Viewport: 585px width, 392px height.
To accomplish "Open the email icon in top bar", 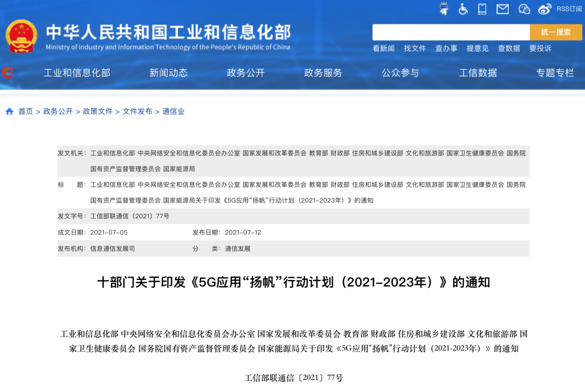I will point(503,9).
